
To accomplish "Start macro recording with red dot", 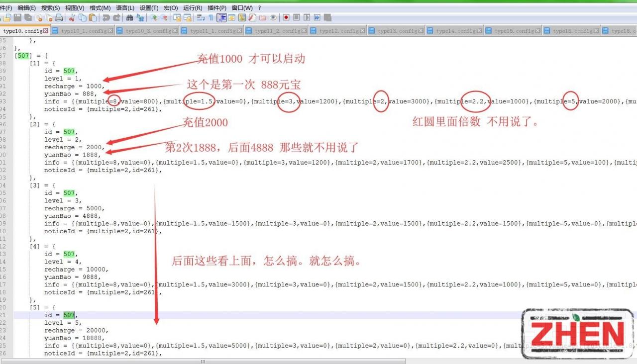I will (x=286, y=17).
